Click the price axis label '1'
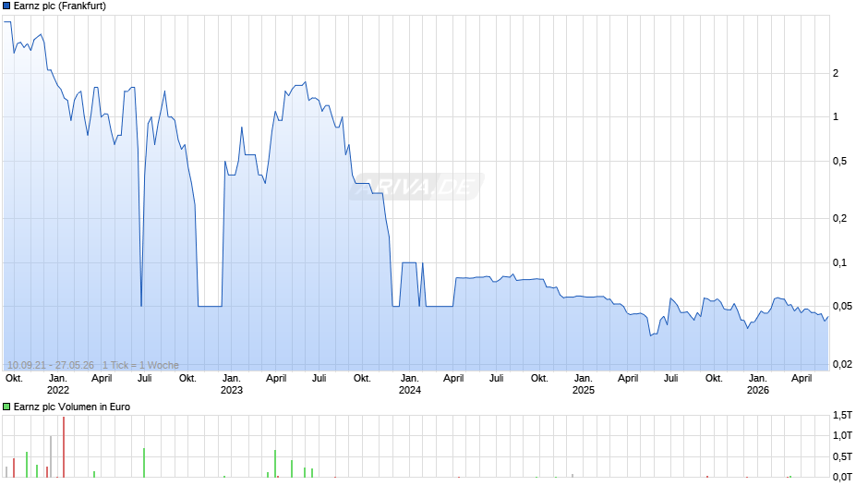 click(836, 117)
